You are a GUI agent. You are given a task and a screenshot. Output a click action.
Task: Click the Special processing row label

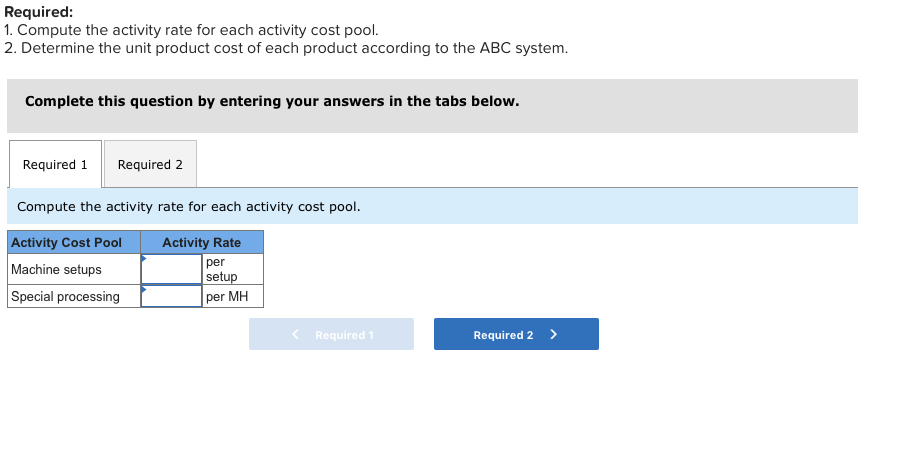[x=66, y=297]
